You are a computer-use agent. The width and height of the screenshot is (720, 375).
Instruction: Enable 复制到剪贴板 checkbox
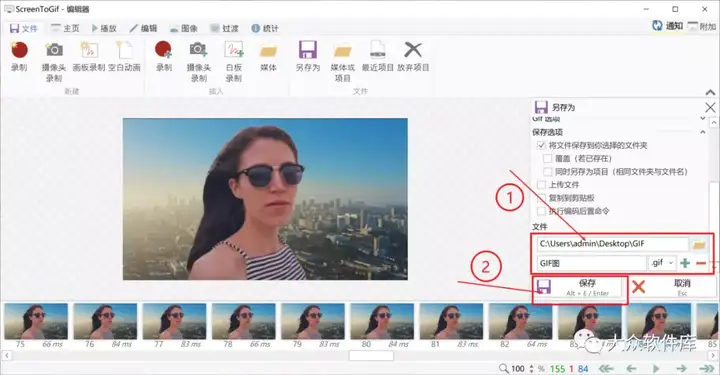click(x=541, y=198)
